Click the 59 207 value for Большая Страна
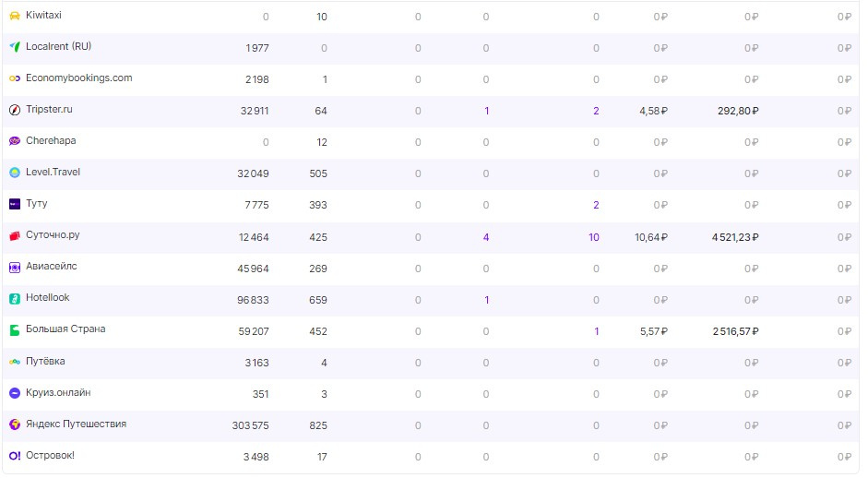 [x=254, y=331]
